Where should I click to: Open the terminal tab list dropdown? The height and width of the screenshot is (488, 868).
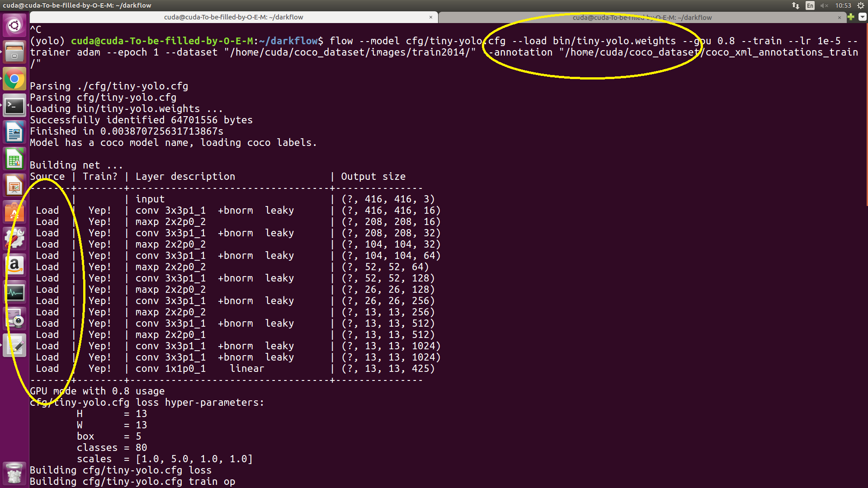[x=862, y=17]
